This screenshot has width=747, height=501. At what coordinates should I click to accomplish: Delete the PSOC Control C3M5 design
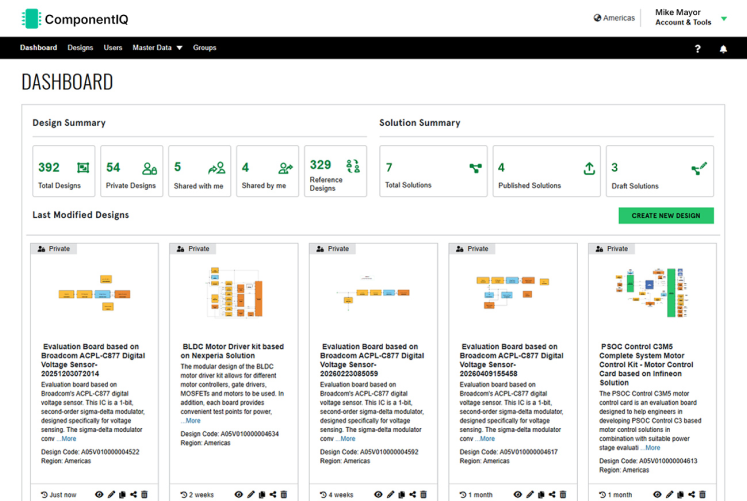coord(702,494)
